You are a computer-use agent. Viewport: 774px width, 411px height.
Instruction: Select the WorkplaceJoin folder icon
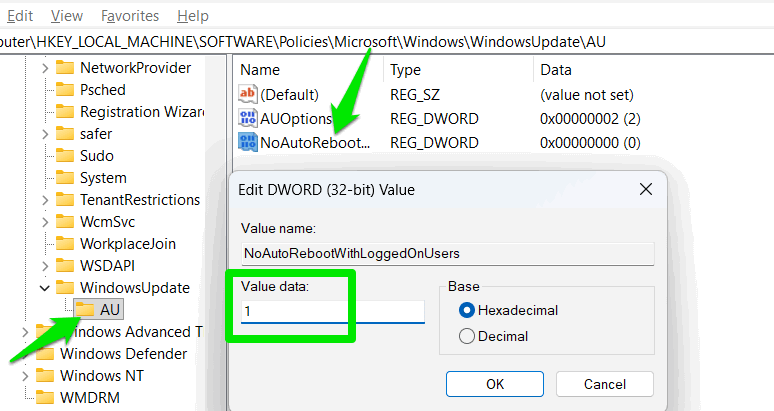click(65, 243)
